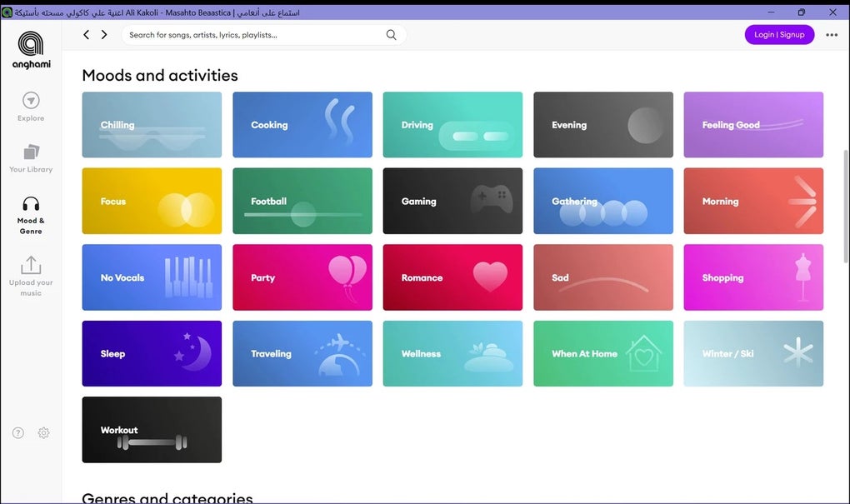This screenshot has width=850, height=504.
Task: Open Your Library from the sidebar
Action: [30, 157]
